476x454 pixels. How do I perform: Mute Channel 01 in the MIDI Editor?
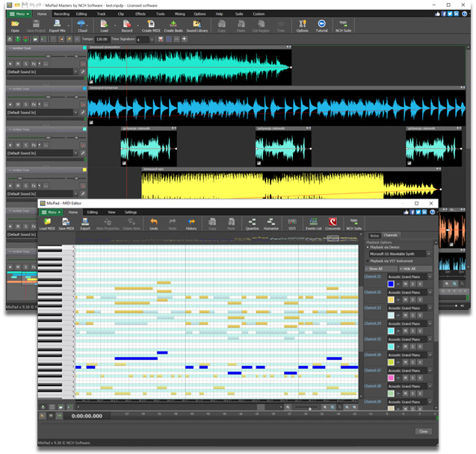coord(405,284)
